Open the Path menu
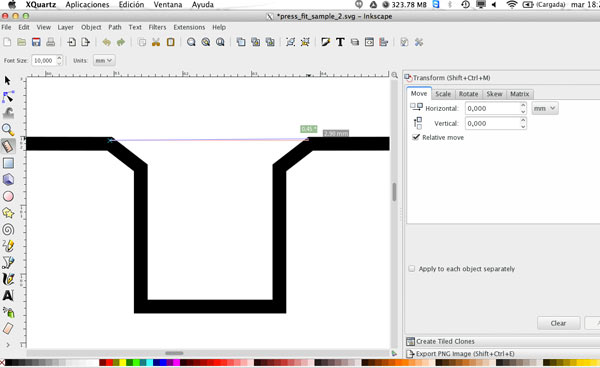 (114, 27)
